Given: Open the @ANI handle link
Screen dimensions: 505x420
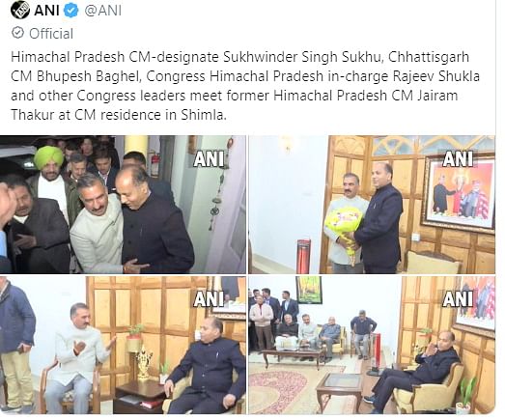Looking at the screenshot, I should (103, 11).
